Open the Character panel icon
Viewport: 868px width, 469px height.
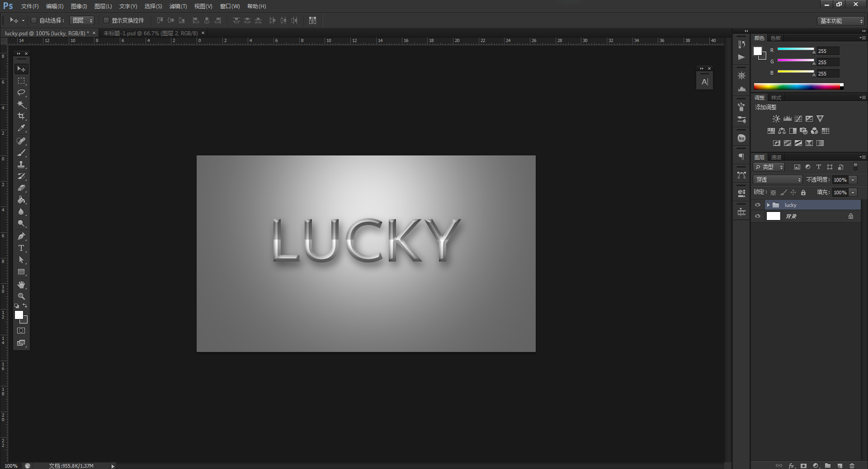pyautogui.click(x=704, y=82)
